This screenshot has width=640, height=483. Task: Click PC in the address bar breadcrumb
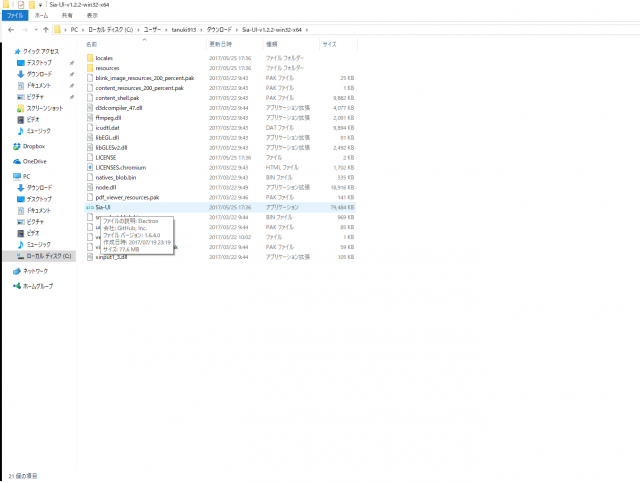[74, 30]
